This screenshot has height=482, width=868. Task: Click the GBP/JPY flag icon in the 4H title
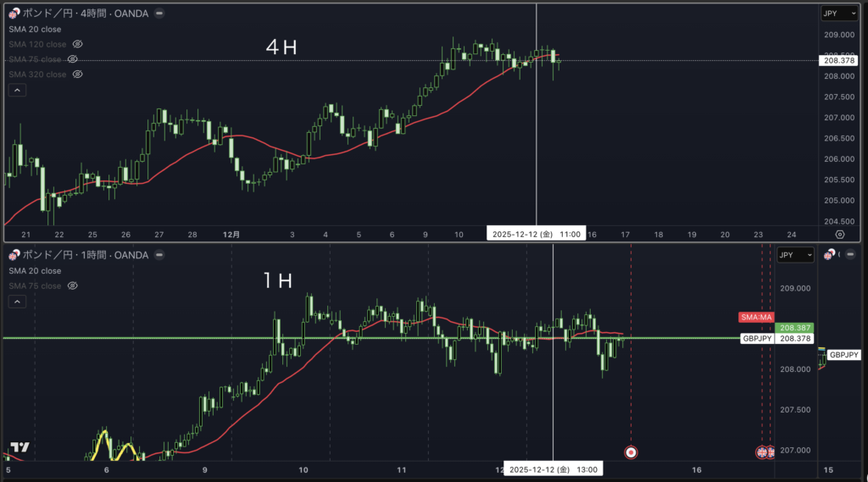13,14
